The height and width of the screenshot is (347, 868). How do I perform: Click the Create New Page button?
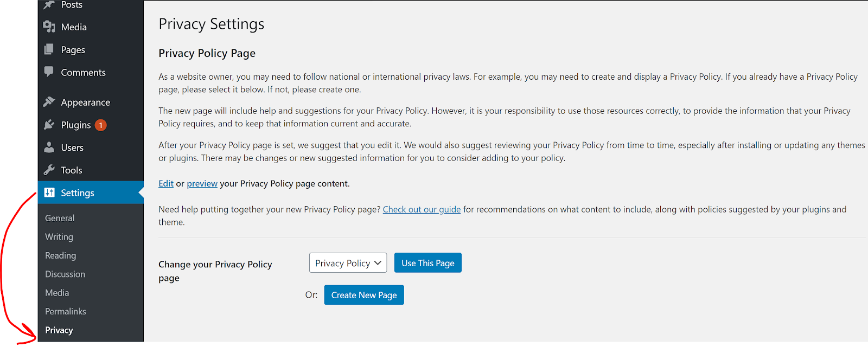pyautogui.click(x=364, y=295)
